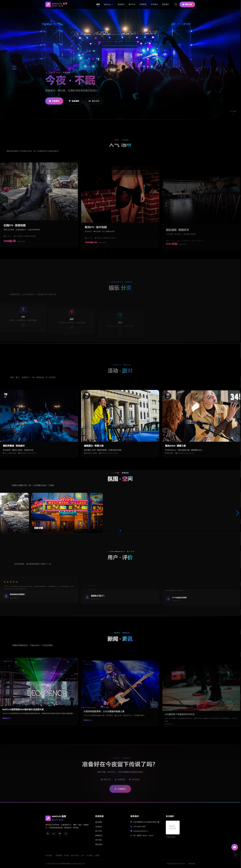Go to next slide in 氛围·空间 gallery
The height and width of the screenshot is (868, 241).
(x=237, y=513)
